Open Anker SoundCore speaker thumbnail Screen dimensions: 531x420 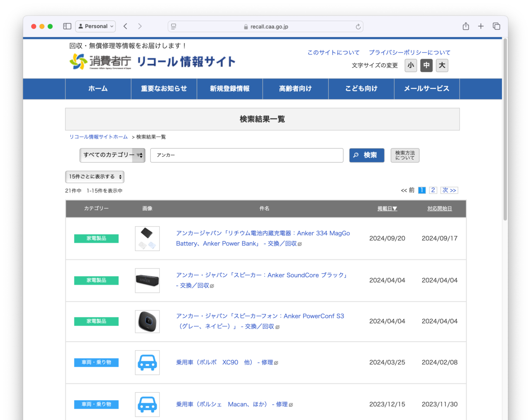click(x=147, y=281)
